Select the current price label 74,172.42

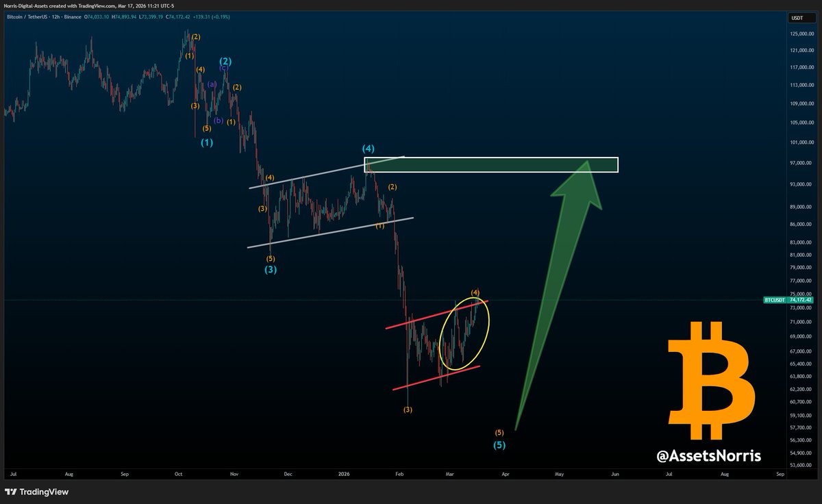click(x=801, y=300)
